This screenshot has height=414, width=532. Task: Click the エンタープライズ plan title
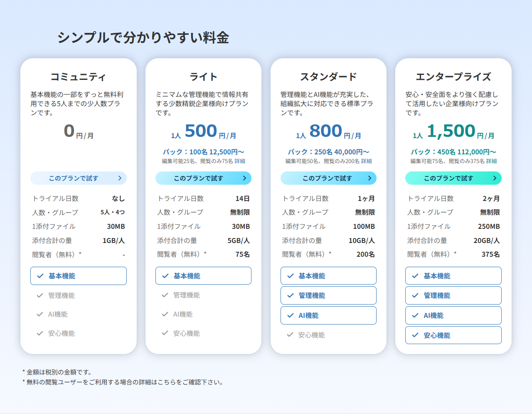coord(453,77)
